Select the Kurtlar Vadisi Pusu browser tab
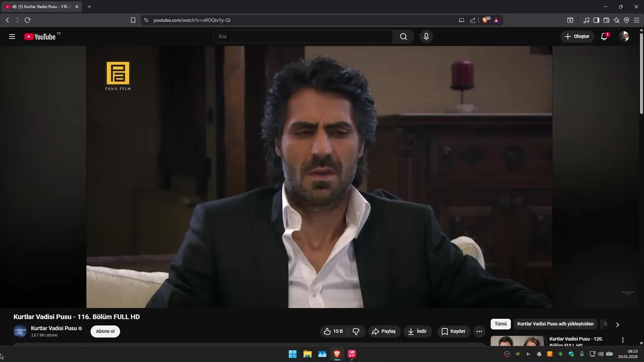Image resolution: width=644 pixels, height=362 pixels. 42,7
